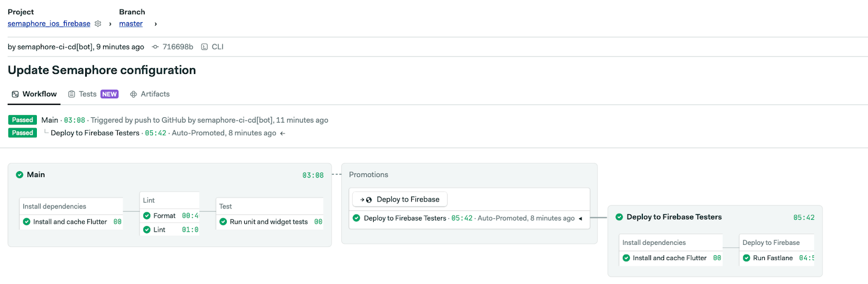Select the Workflow tab
Image resolution: width=868 pixels, height=284 pixels.
click(34, 94)
